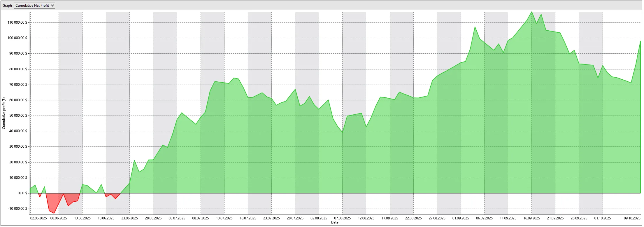Click the final data point at the curve's right end
Image resolution: width=644 pixels, height=227 pixels.
pyautogui.click(x=640, y=41)
